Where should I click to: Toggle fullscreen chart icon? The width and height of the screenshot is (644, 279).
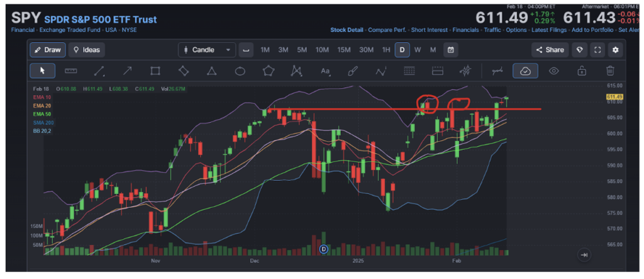tap(597, 50)
